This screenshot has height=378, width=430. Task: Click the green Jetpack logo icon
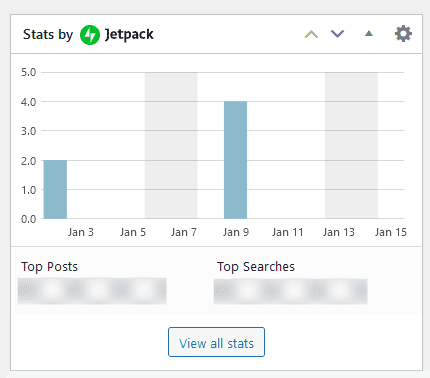(90, 35)
